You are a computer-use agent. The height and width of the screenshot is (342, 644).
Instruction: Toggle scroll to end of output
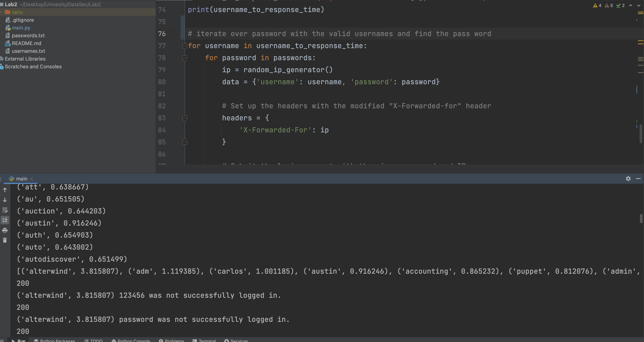coord(5,220)
